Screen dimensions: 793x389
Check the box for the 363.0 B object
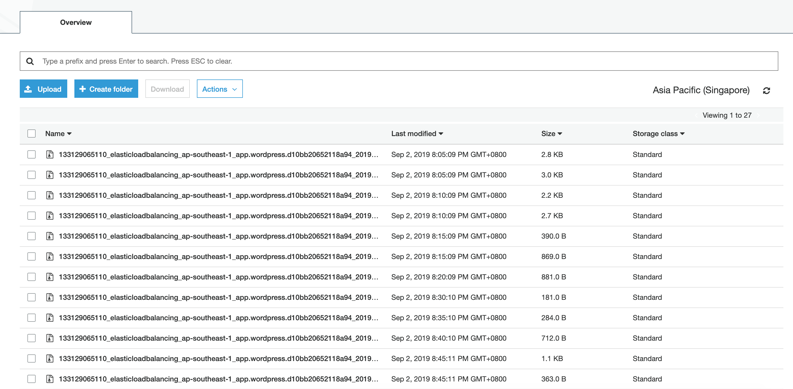(x=31, y=379)
